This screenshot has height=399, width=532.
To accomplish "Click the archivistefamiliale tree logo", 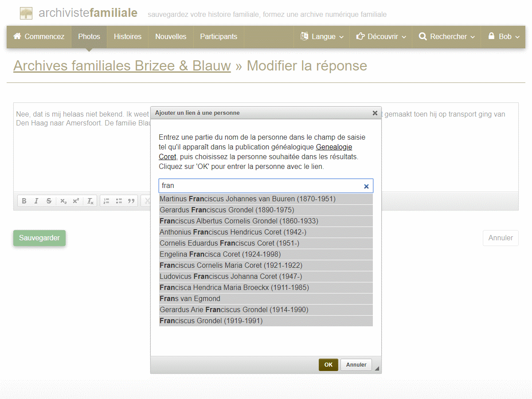I will point(26,13).
